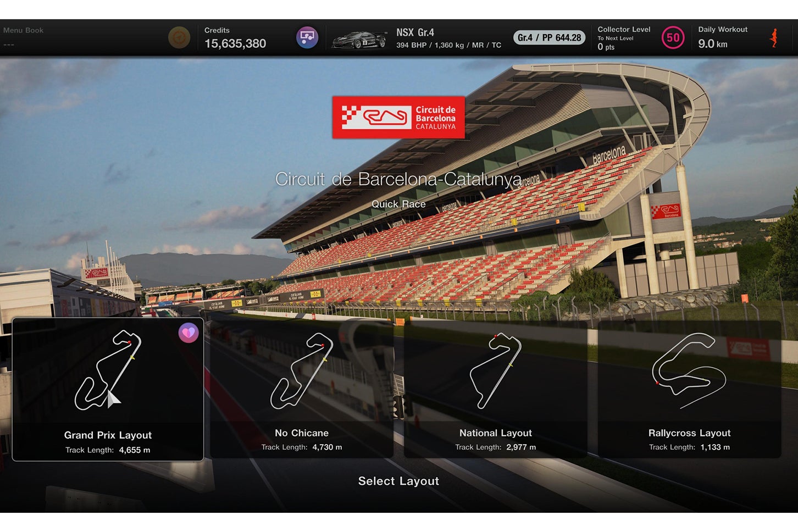The image size is (798, 532).
Task: Click the Menu Book label
Action: 23,30
